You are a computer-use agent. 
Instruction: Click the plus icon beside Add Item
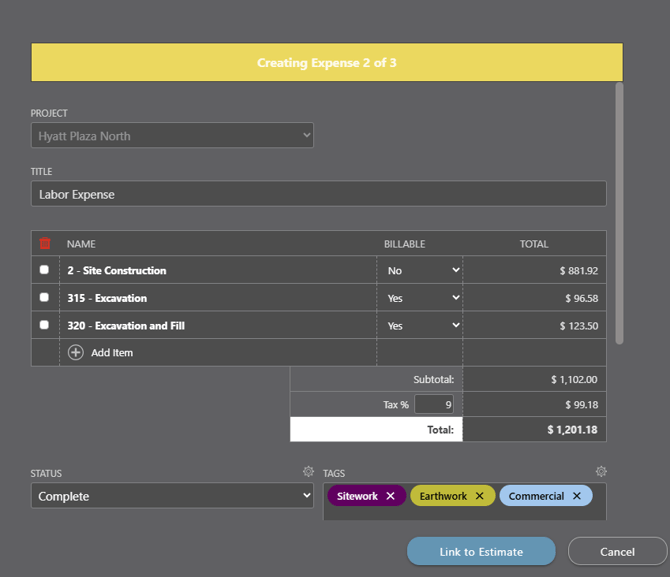pyautogui.click(x=76, y=353)
